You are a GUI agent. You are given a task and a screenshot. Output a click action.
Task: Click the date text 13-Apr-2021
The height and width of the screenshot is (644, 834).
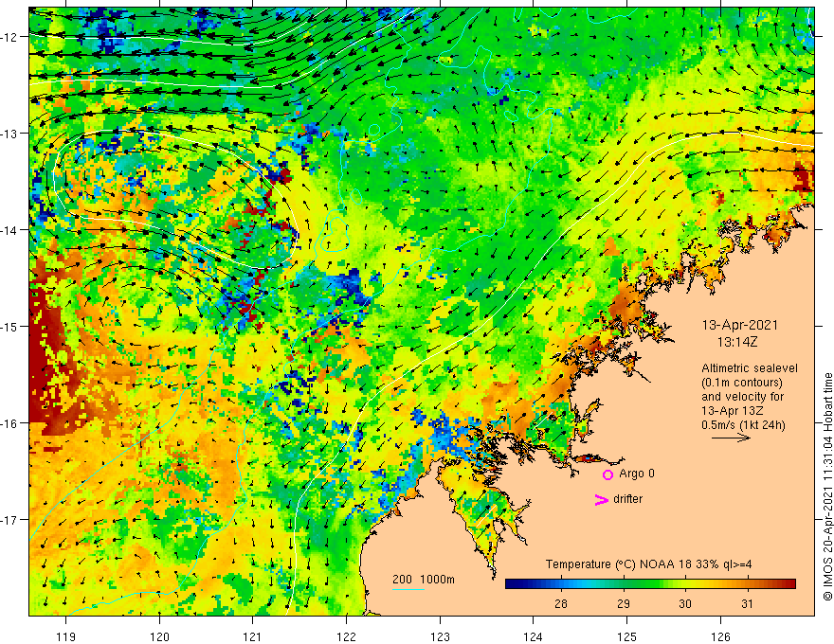[740, 325]
